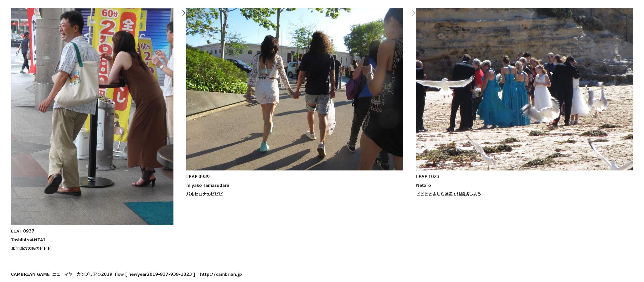Select author name miyako Tamasudare

click(x=208, y=185)
